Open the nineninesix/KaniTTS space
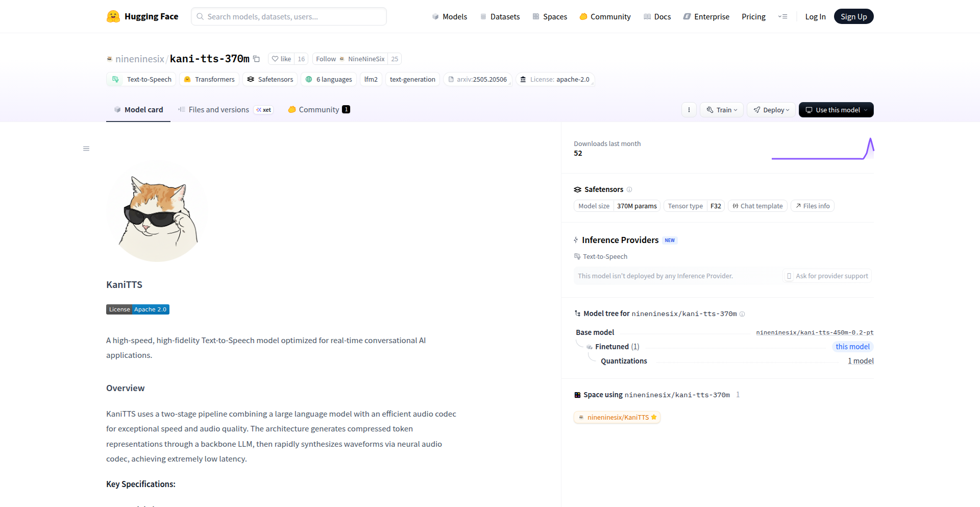980x507 pixels. click(x=617, y=417)
